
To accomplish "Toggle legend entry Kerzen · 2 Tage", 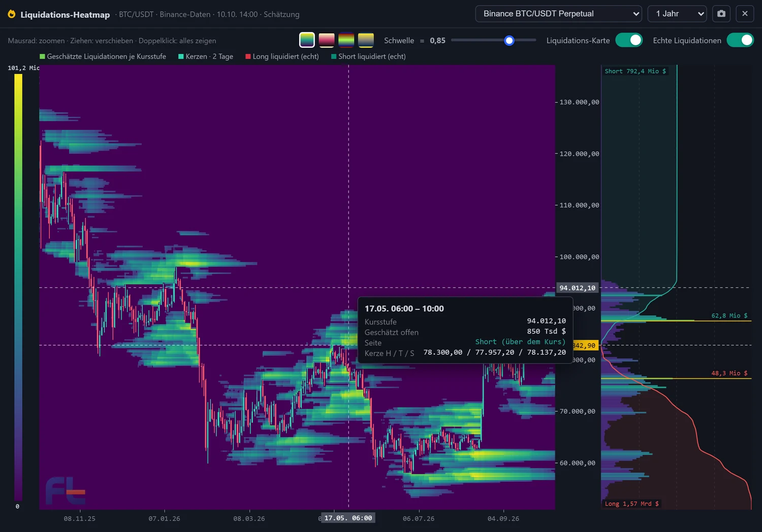I will pos(206,56).
